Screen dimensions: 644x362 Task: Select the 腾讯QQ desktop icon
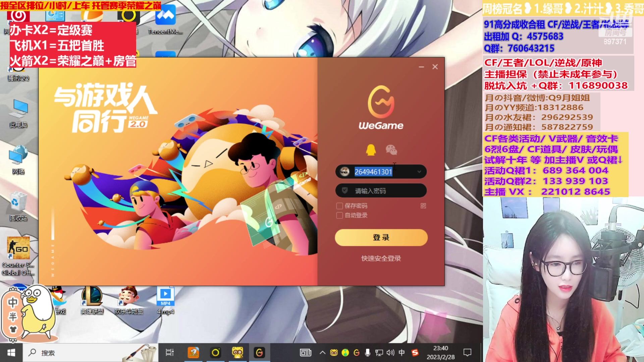18,74
